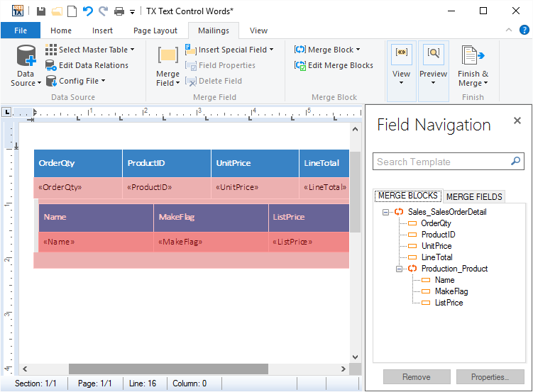
Task: Switch to the MERGE FIELDS tab
Action: 474,196
